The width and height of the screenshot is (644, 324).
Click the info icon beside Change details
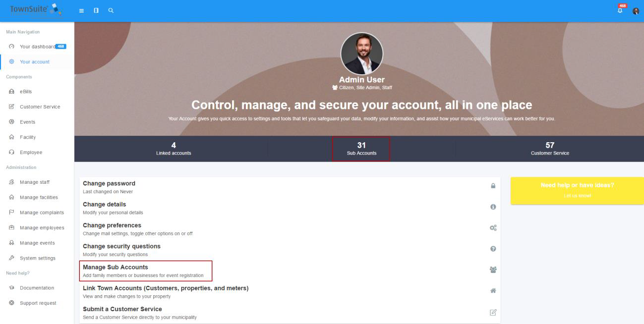(493, 207)
